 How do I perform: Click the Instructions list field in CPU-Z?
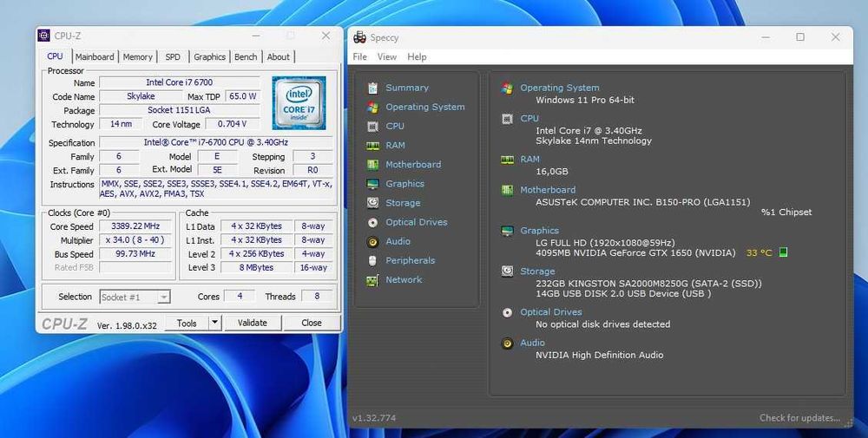(x=216, y=189)
